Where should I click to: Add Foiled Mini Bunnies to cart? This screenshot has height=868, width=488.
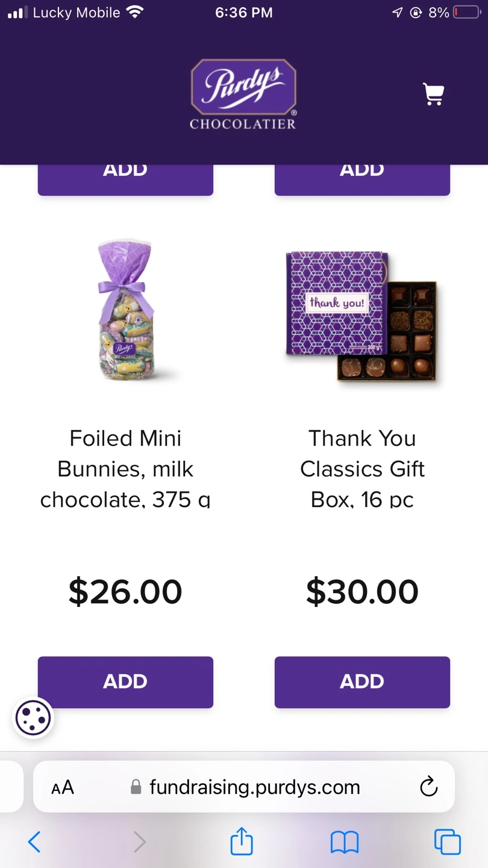[x=125, y=682]
